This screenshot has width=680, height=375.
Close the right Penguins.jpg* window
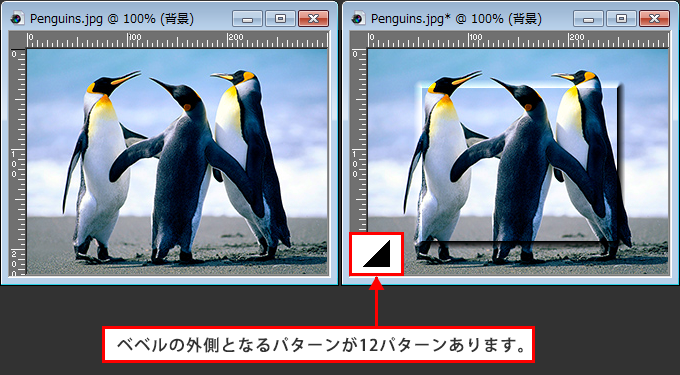point(654,19)
